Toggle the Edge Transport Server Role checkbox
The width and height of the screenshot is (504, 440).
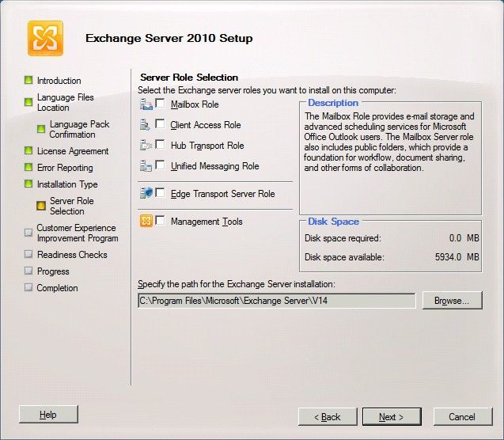point(160,192)
